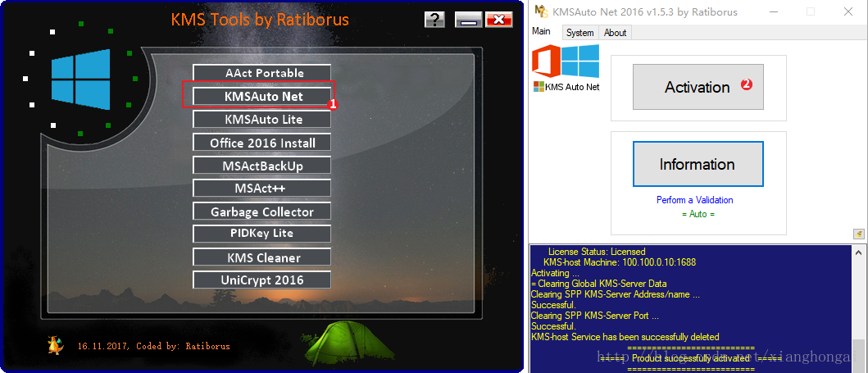Click the Office logo in KMSAuto Net

[545, 62]
